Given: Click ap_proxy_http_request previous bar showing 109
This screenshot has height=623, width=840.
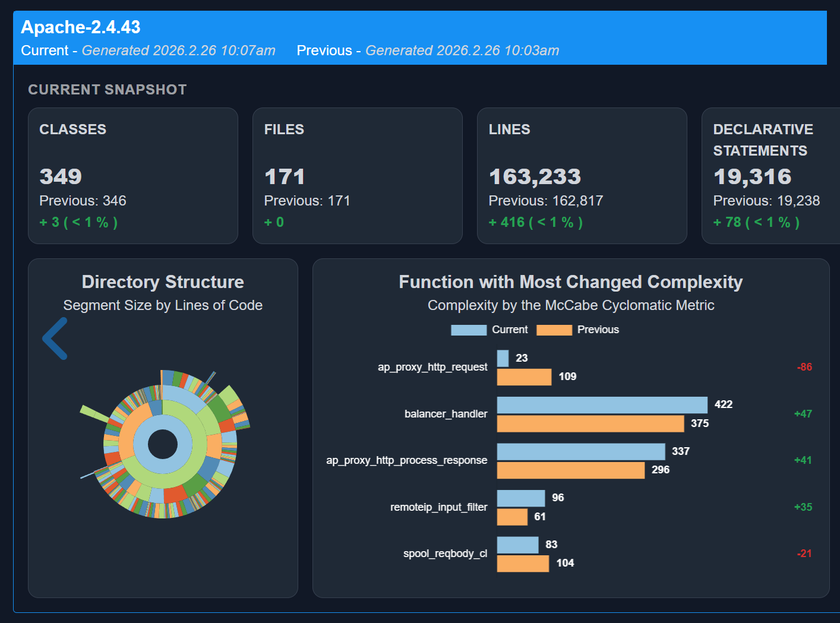Looking at the screenshot, I should [x=524, y=377].
